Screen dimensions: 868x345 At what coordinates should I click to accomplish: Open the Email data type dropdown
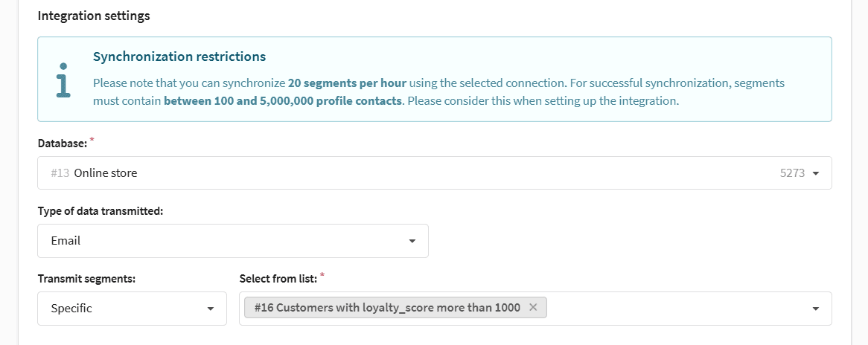[x=233, y=241]
